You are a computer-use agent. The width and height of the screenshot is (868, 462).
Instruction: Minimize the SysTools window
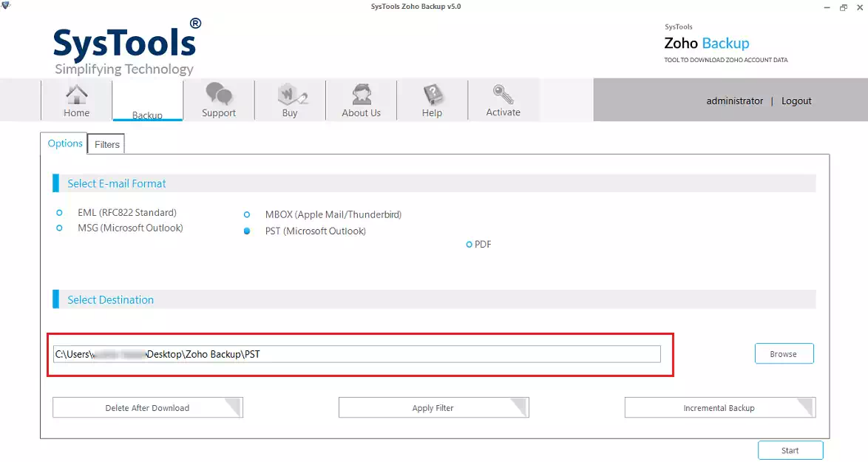click(x=827, y=7)
